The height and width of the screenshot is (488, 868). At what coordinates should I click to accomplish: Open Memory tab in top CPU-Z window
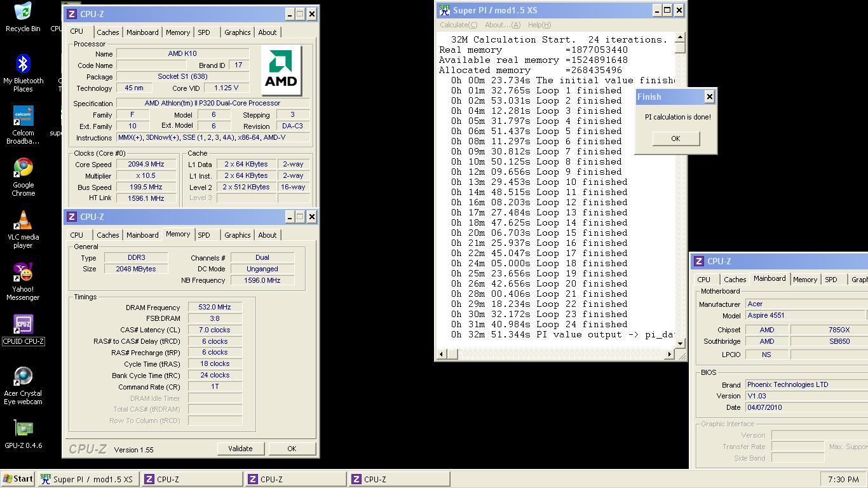click(178, 32)
